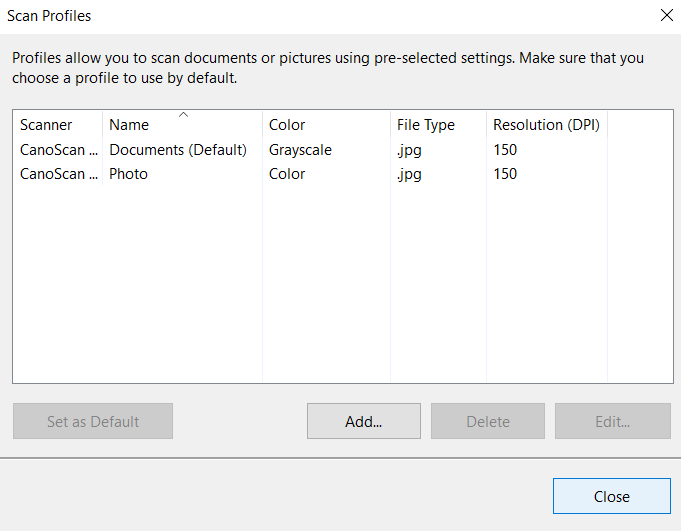This screenshot has width=681, height=531.
Task: Click the Color column header
Action: point(287,125)
